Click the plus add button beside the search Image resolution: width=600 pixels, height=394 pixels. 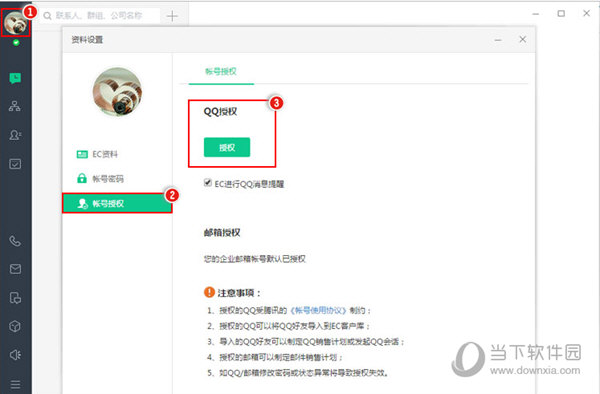point(172,16)
